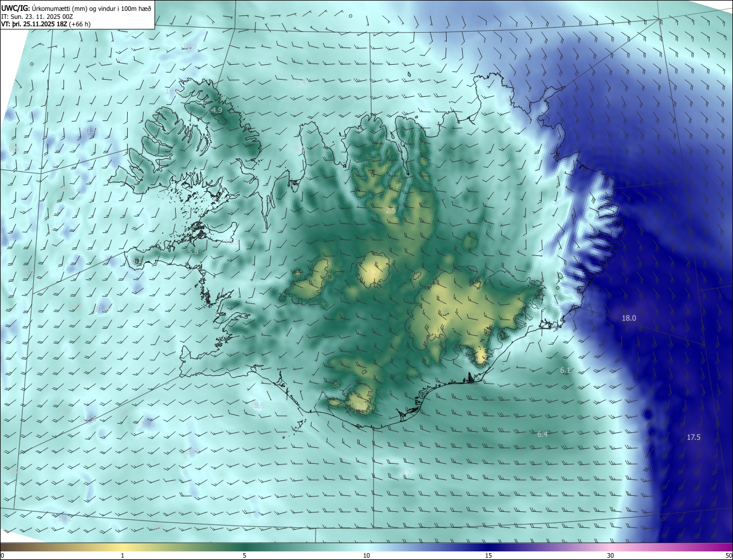Click the colour scale tick labelled 1
The height and width of the screenshot is (560, 733).
[123, 555]
